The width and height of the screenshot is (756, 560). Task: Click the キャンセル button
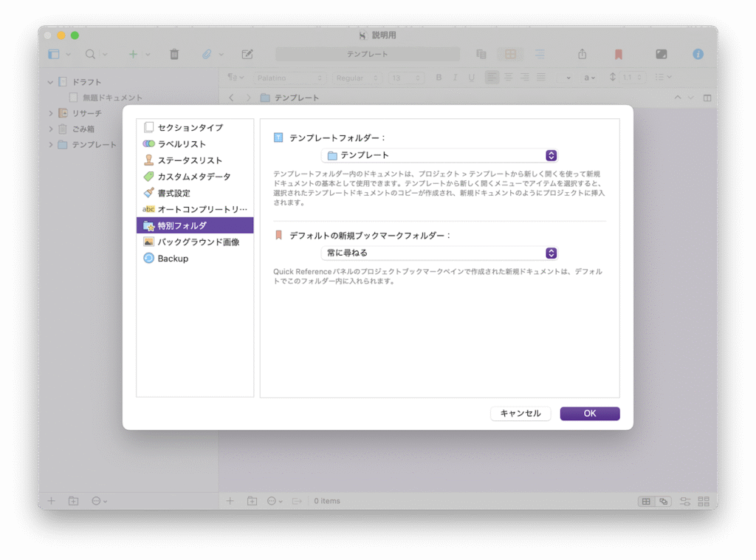pos(520,414)
